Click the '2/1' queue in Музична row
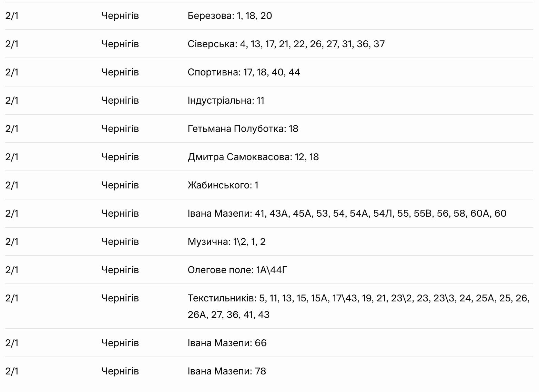 12,242
